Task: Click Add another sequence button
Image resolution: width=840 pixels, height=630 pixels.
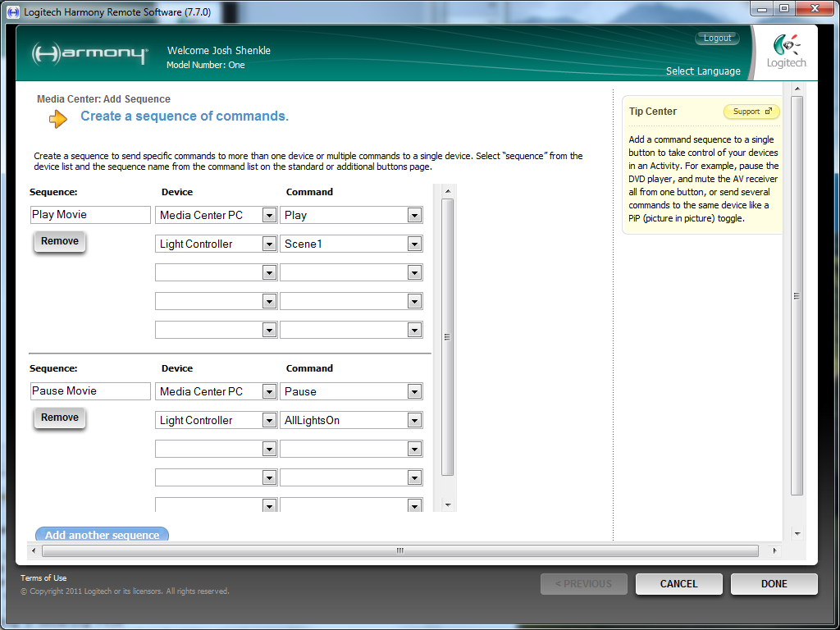Action: coord(102,535)
